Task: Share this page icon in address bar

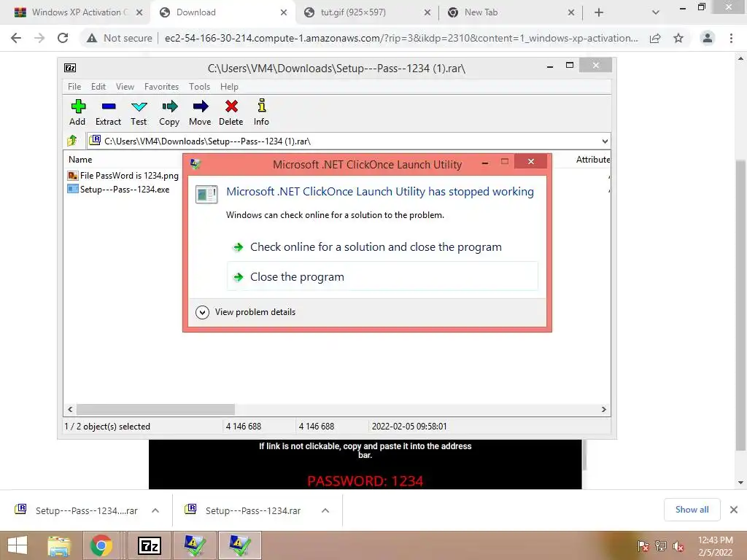Action: point(656,38)
